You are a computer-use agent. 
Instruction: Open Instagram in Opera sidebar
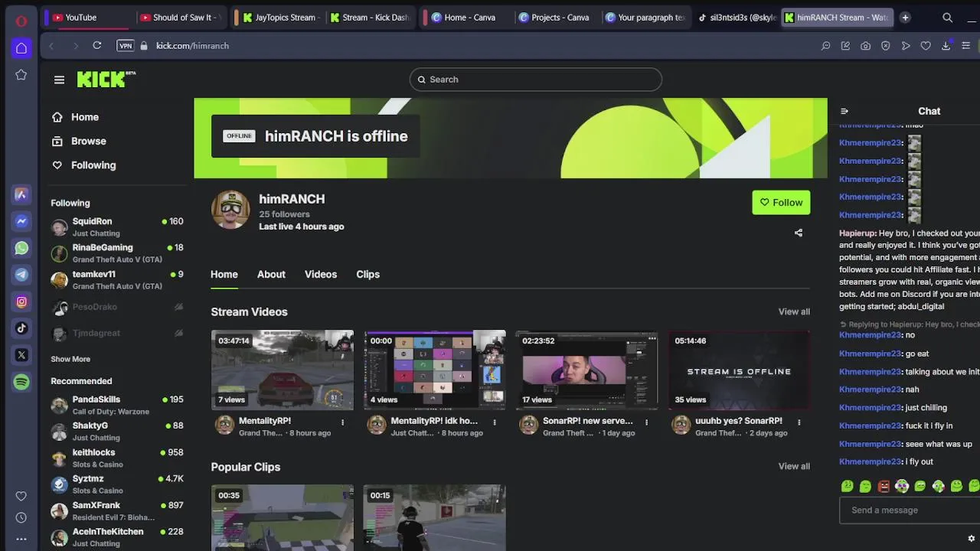click(21, 302)
